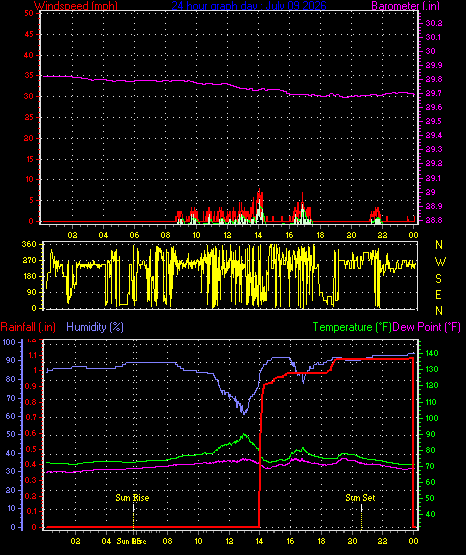The height and width of the screenshot is (555, 466).
Task: Select barometer axis value "28.9"
Action: [x=434, y=206]
